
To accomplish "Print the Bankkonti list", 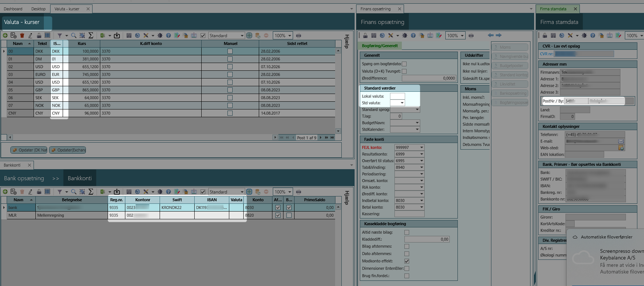I will [299, 192].
